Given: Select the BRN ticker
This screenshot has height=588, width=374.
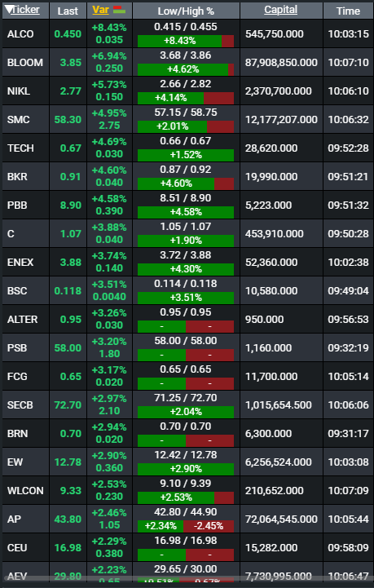Looking at the screenshot, I should (x=18, y=434).
